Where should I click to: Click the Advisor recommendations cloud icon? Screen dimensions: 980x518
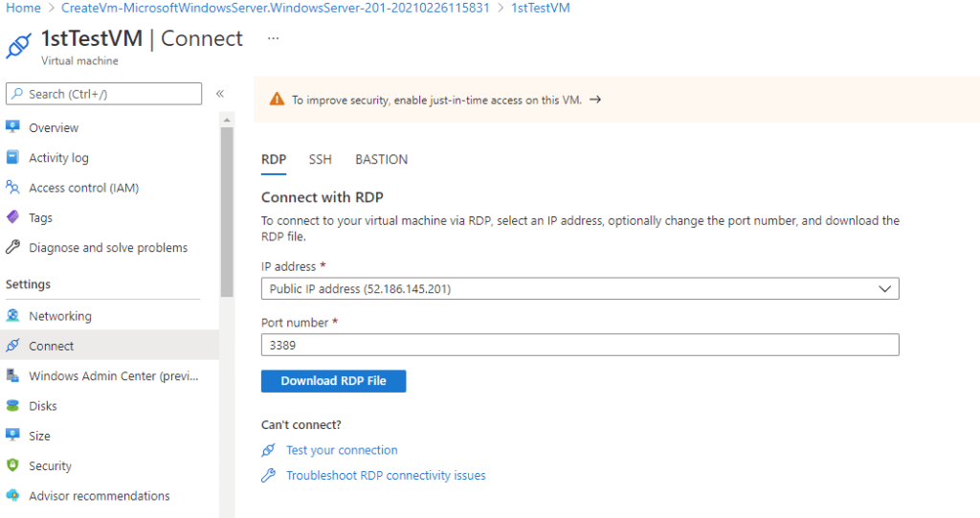pyautogui.click(x=12, y=495)
